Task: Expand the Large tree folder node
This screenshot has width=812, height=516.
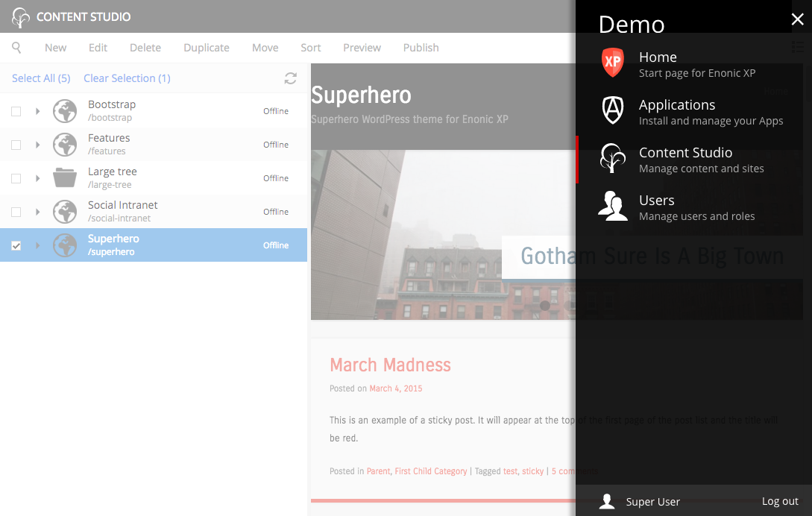Action: tap(37, 178)
